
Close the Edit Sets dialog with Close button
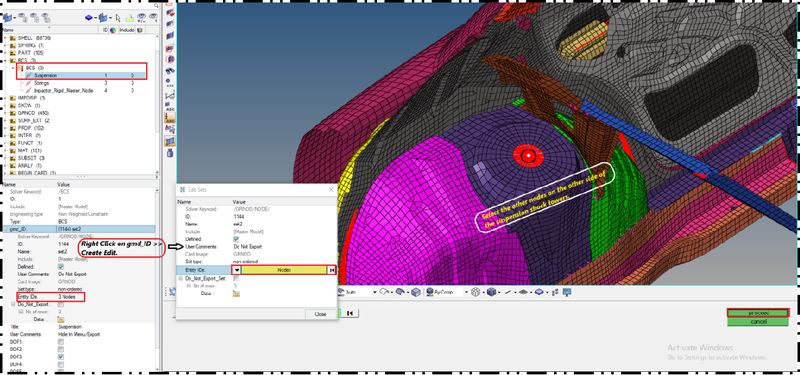320,314
